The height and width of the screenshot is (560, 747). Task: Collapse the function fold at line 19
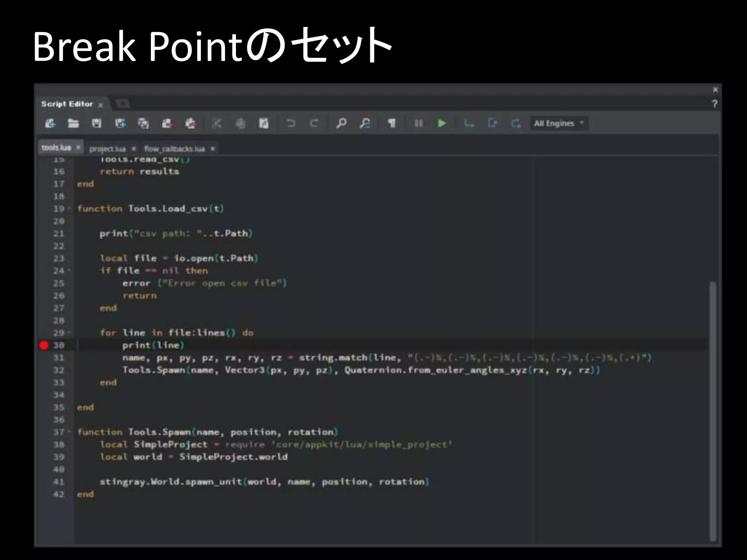(69, 209)
